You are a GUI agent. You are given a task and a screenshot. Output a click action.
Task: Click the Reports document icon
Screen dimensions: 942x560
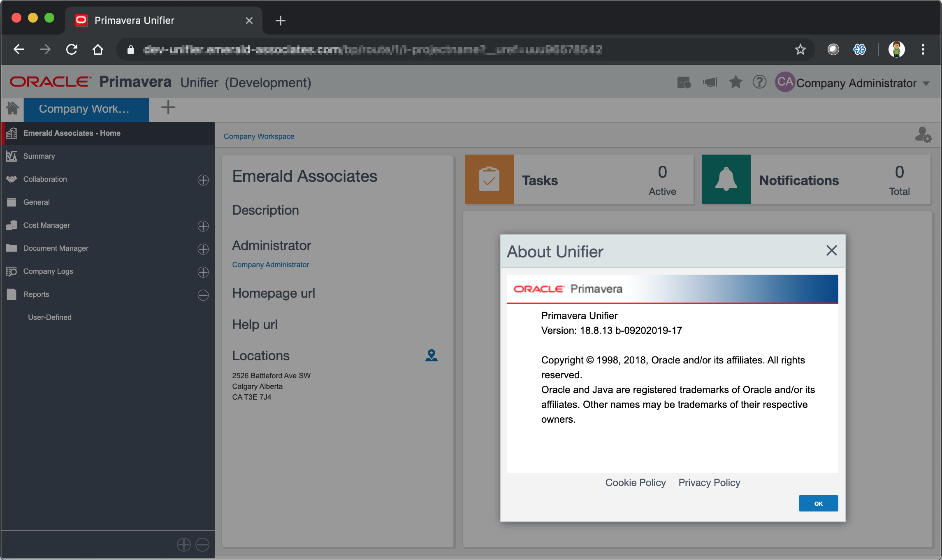(x=12, y=294)
